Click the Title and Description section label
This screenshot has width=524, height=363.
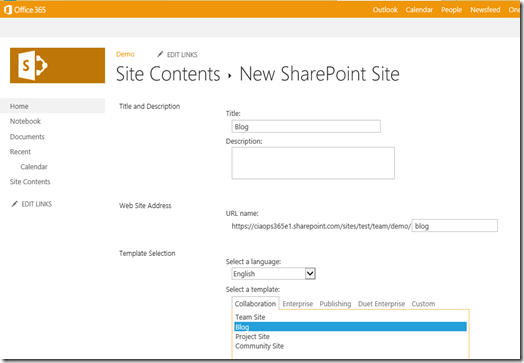[x=149, y=106]
